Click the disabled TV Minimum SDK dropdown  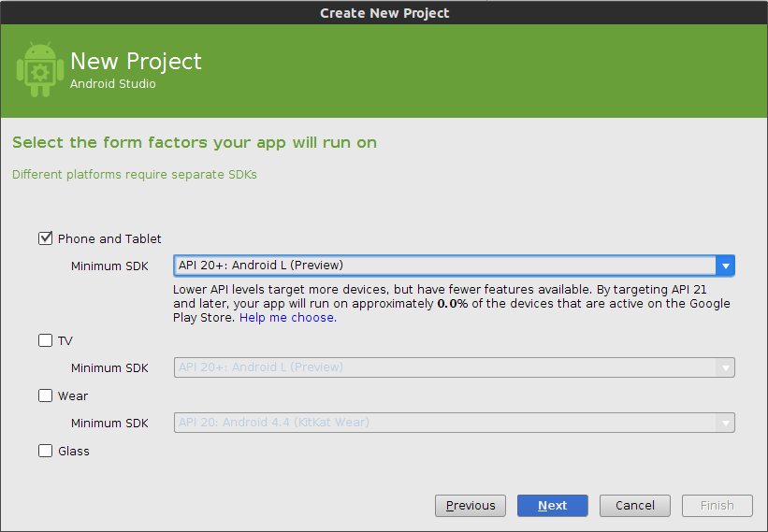454,367
